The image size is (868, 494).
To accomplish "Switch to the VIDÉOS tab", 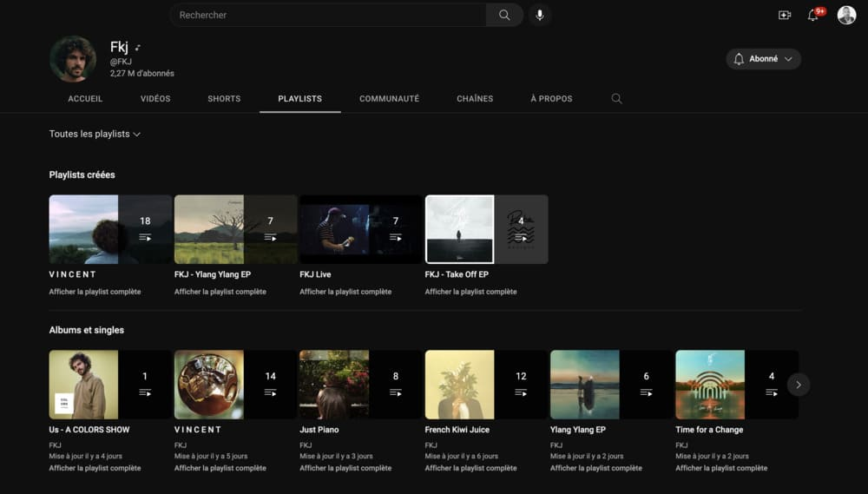I will click(x=155, y=99).
